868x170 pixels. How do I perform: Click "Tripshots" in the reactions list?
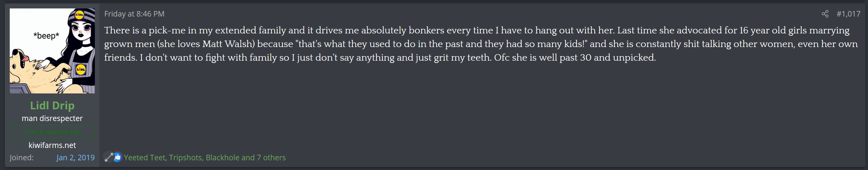coord(185,158)
